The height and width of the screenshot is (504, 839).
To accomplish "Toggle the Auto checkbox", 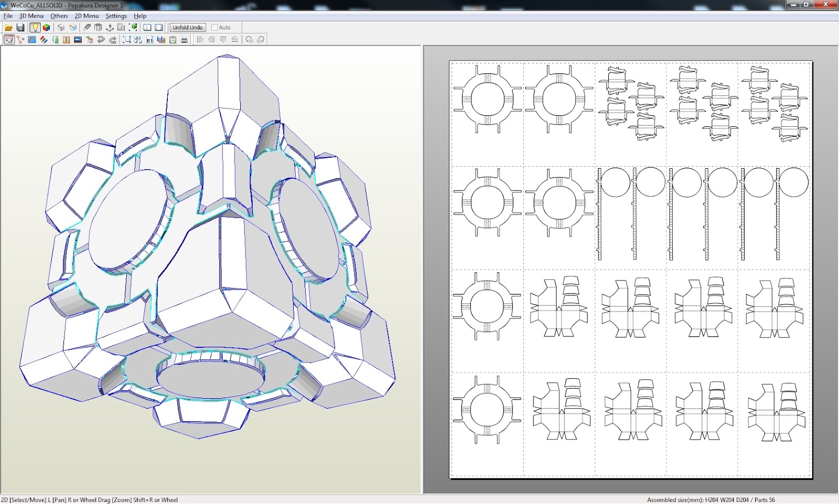I will pyautogui.click(x=214, y=27).
